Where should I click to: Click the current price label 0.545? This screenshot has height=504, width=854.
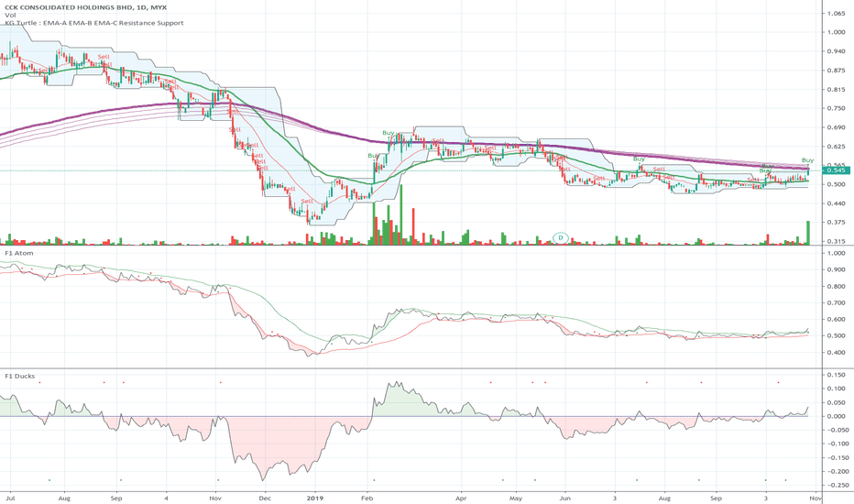(837, 170)
